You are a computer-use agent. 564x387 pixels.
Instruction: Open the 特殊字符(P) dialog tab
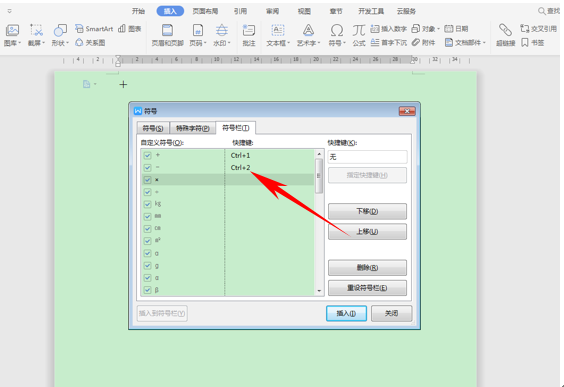pyautogui.click(x=192, y=128)
